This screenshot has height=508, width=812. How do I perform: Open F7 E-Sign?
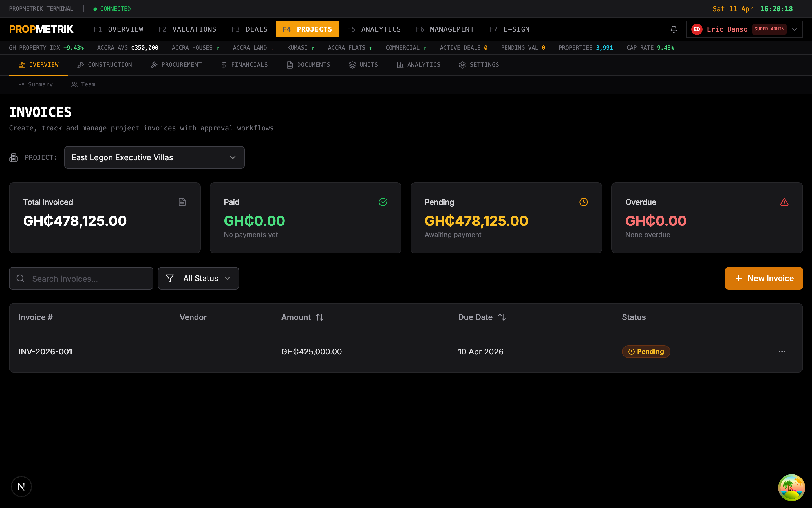click(x=509, y=29)
